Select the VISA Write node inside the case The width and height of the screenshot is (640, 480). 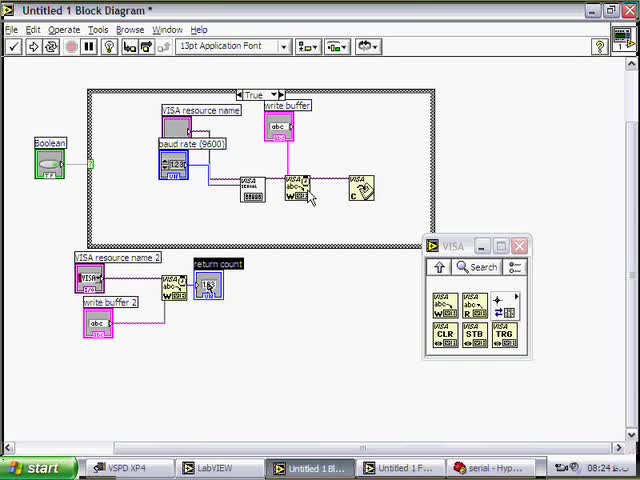point(298,188)
